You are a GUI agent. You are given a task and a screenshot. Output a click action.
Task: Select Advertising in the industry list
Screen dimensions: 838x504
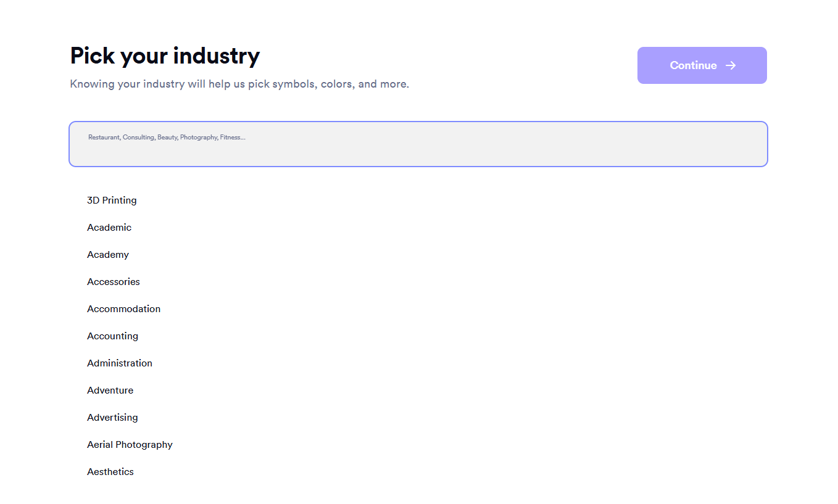112,418
